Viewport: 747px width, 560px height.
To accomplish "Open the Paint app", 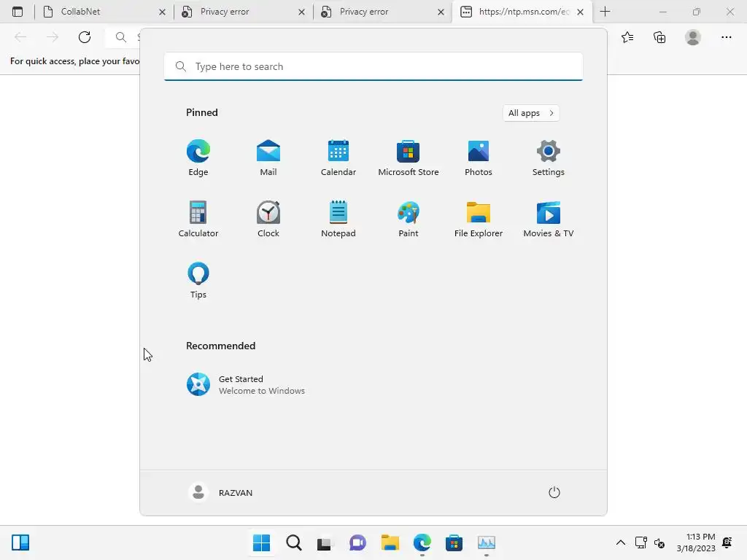I will click(x=409, y=219).
